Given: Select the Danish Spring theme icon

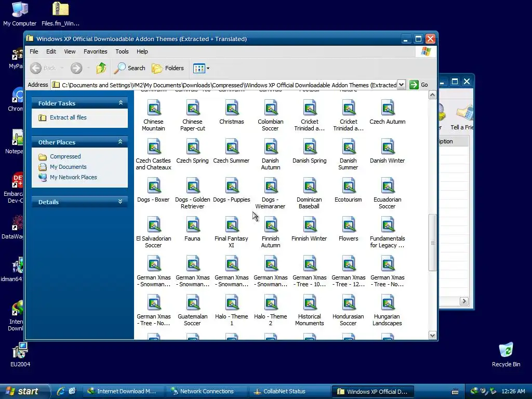Looking at the screenshot, I should [x=310, y=151].
